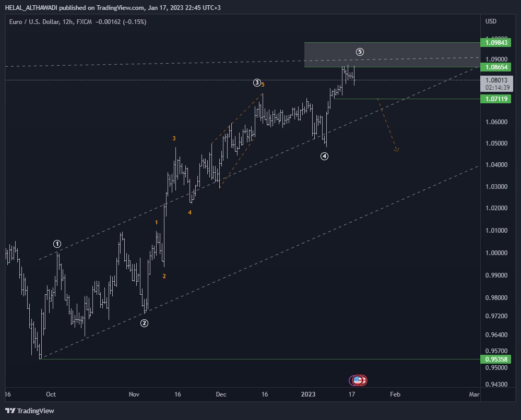Click the 1.01000 price axis label

click(x=496, y=231)
